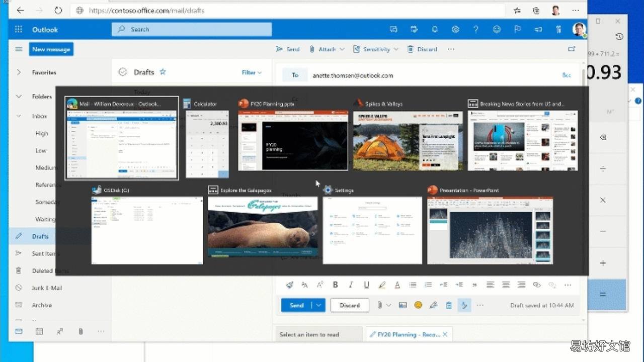
Task: Switch to the People module icon in sidebar
Action: (60, 331)
